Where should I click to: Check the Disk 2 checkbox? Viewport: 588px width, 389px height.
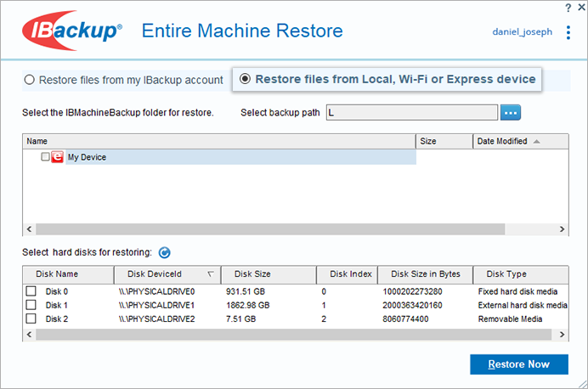pos(31,319)
